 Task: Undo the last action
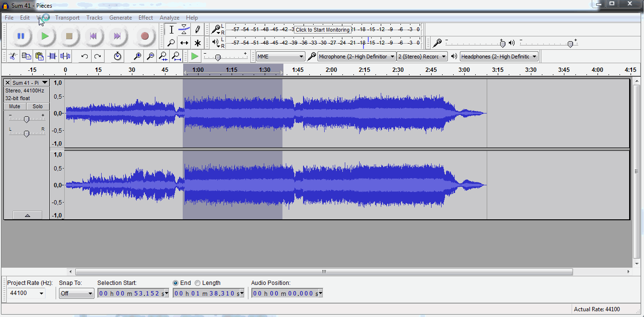84,56
